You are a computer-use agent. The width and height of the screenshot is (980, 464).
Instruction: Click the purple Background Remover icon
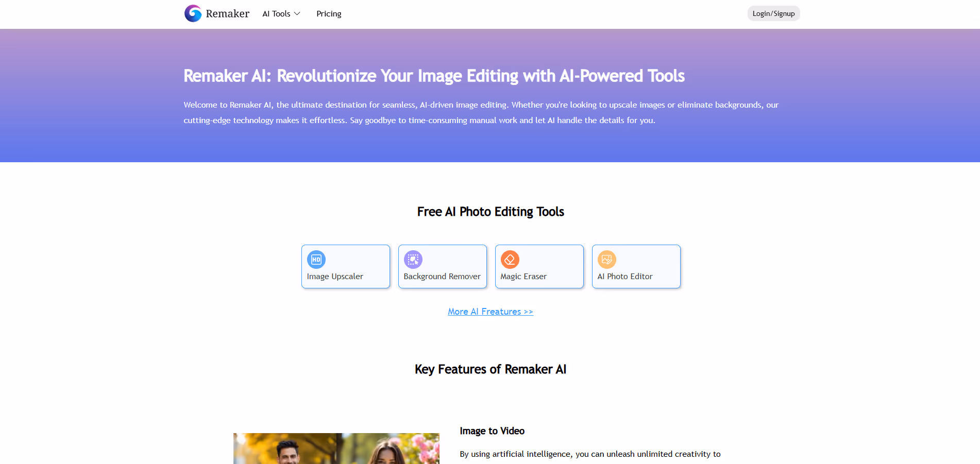(x=413, y=260)
